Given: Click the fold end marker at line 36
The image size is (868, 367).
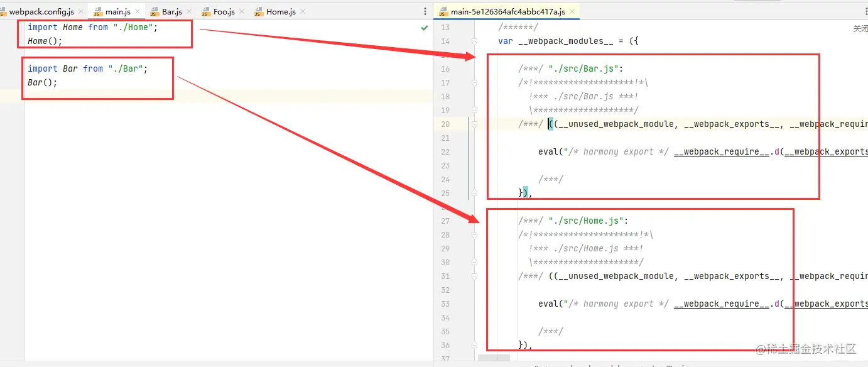Looking at the screenshot, I should click(475, 346).
